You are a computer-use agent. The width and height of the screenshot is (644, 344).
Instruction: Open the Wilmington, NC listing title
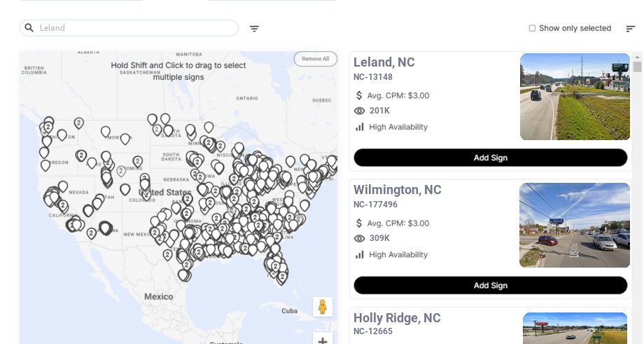[x=397, y=190]
